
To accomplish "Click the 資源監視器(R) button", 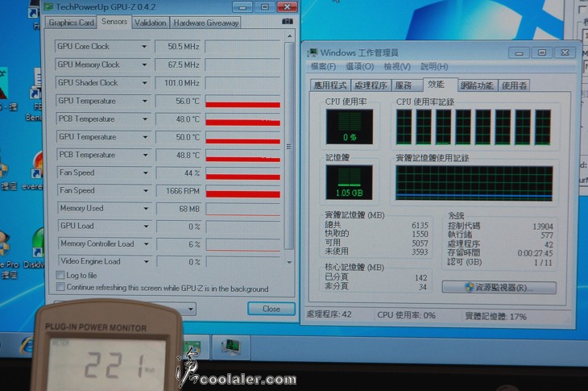I will pyautogui.click(x=499, y=288).
